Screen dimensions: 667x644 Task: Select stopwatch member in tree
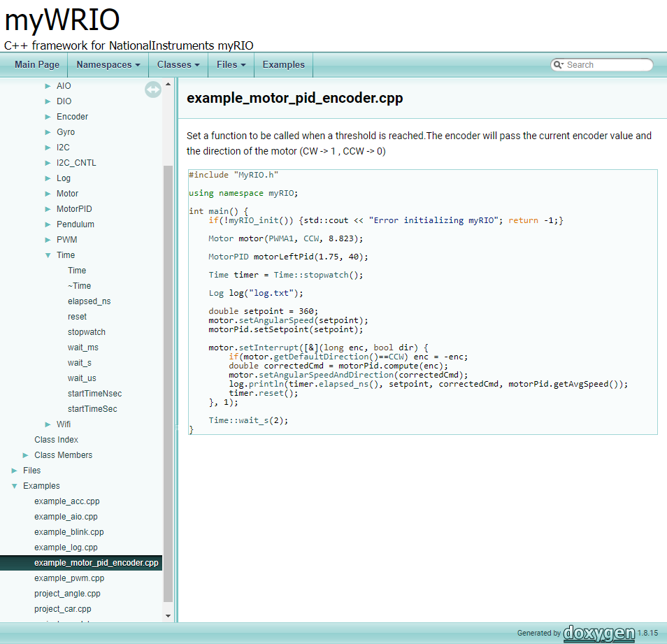[x=87, y=331]
